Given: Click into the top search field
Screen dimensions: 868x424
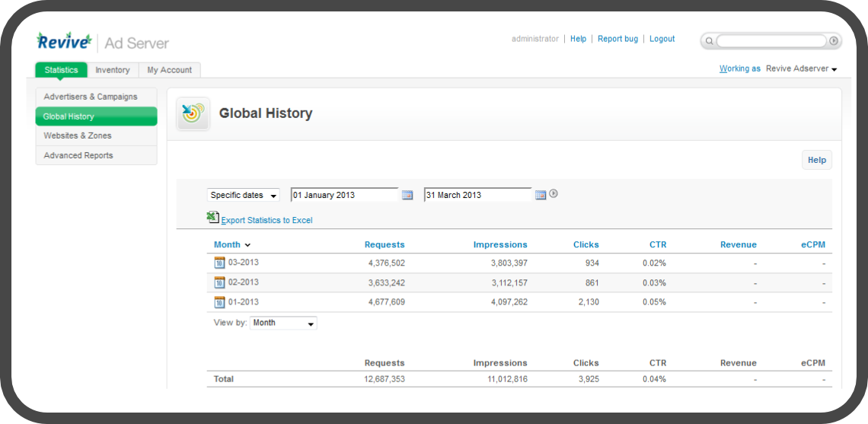Looking at the screenshot, I should (x=771, y=41).
